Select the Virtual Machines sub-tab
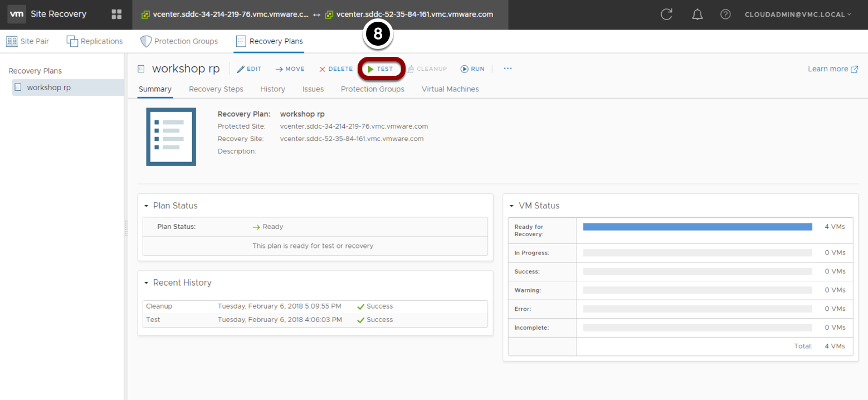The height and width of the screenshot is (400, 868). [450, 89]
